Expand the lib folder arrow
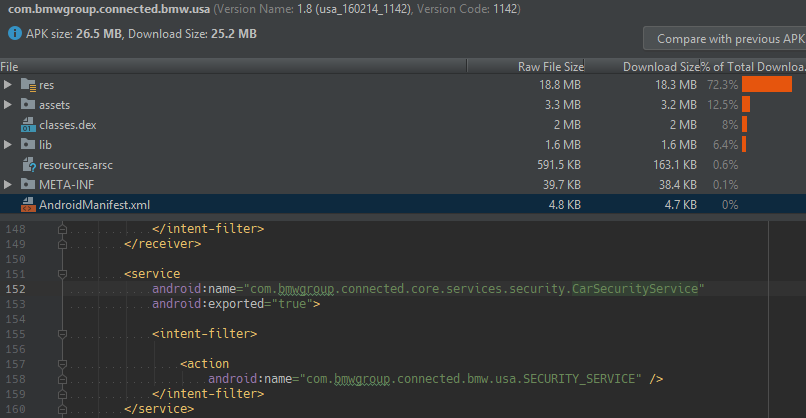 point(8,144)
